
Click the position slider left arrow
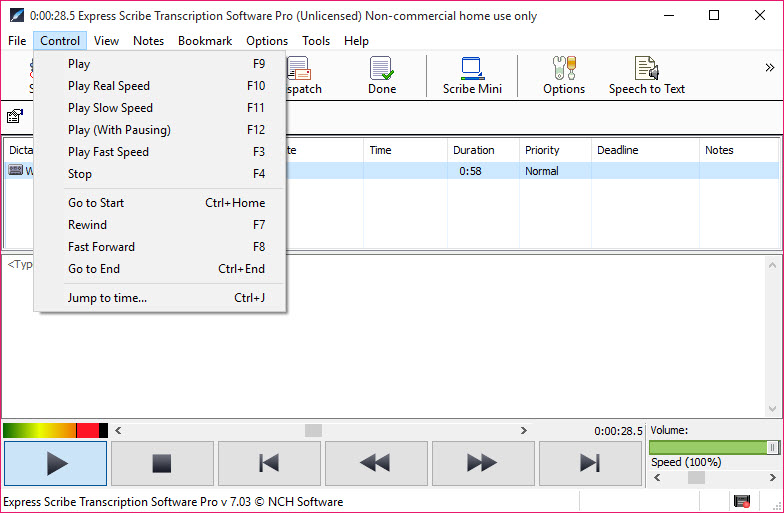point(118,430)
